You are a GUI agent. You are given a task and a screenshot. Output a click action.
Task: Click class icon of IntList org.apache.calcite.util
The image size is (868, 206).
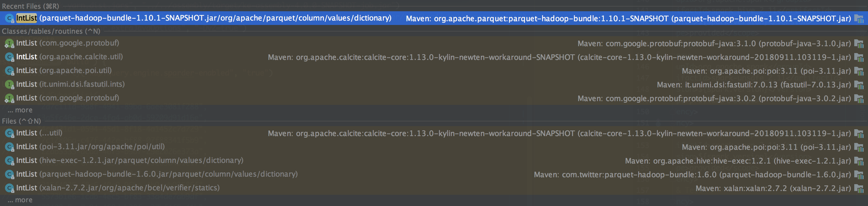pos(9,57)
